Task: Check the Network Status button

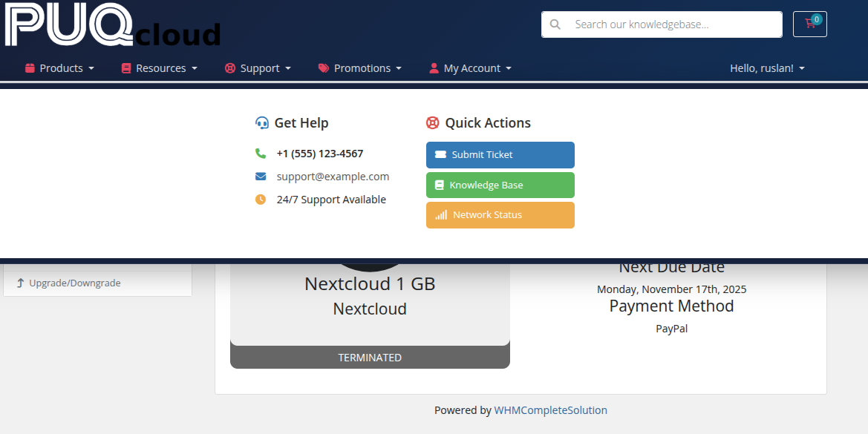Action: coord(500,215)
